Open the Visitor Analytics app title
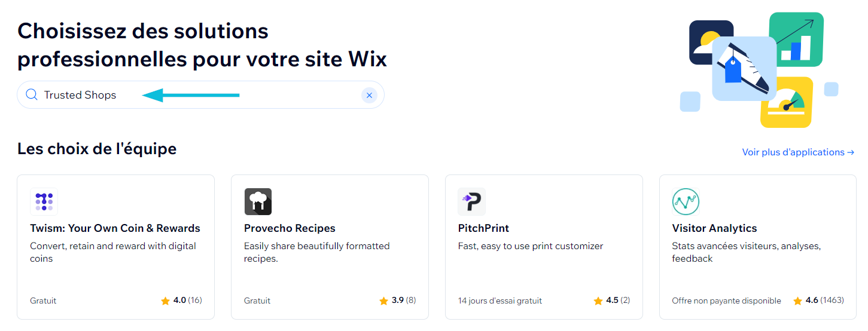Image resolution: width=868 pixels, height=331 pixels. (x=714, y=228)
